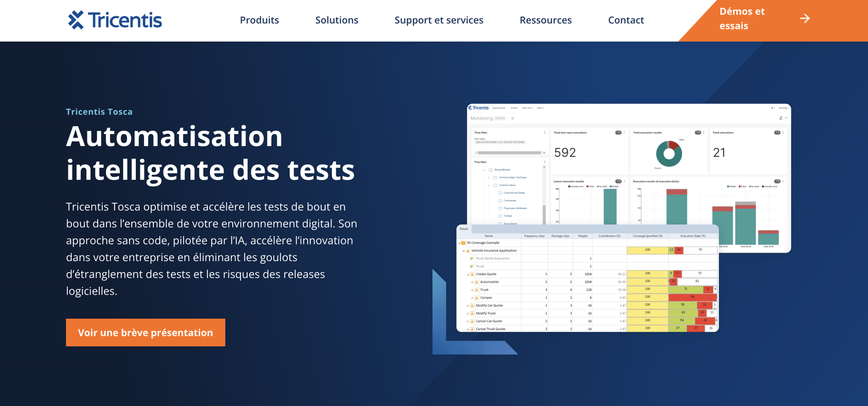
Task: Open the Support et services menu
Action: (438, 20)
